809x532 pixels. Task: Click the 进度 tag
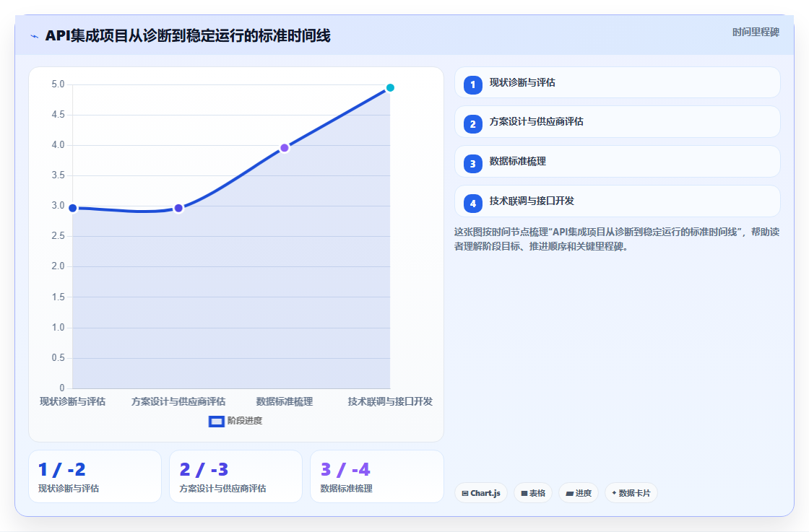(579, 493)
